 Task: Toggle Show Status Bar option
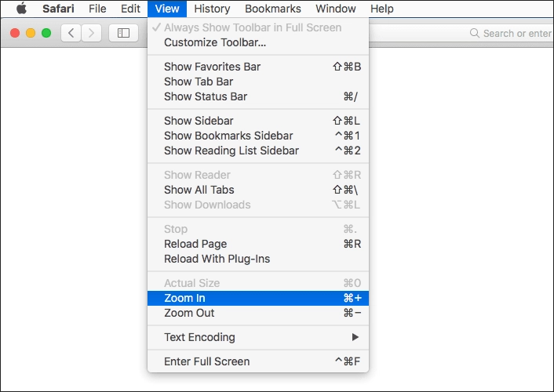point(258,96)
